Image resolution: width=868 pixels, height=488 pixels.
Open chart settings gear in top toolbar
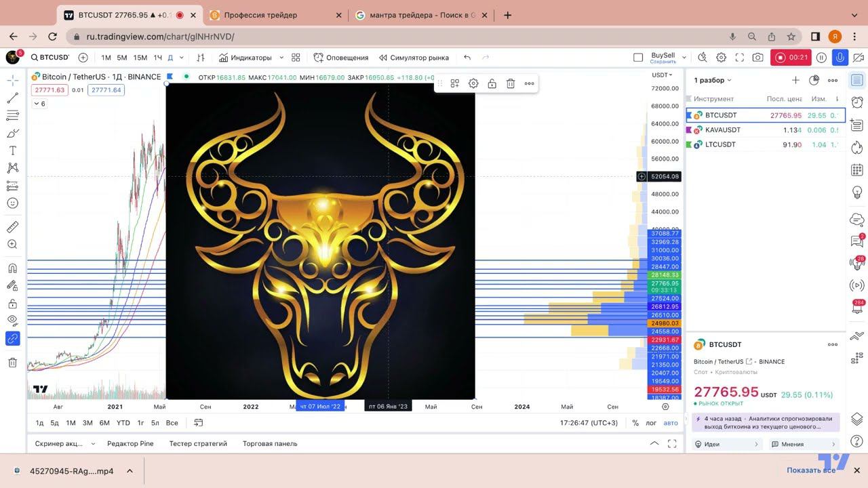(722, 58)
